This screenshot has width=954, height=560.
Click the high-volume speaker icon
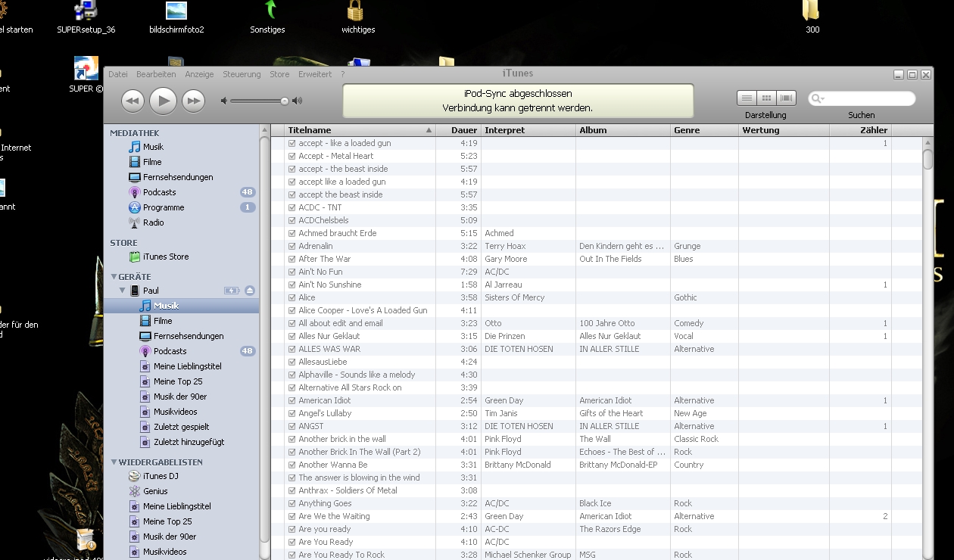[x=297, y=101]
